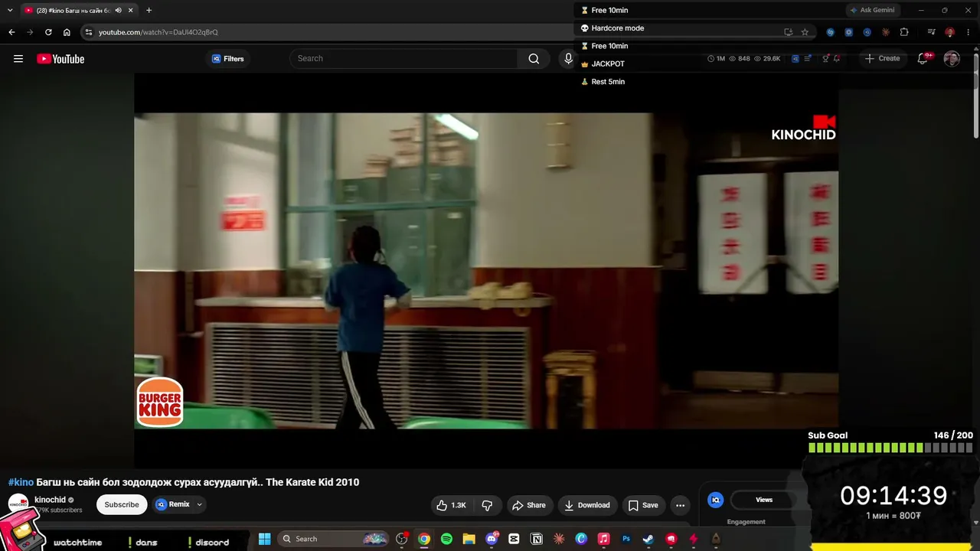
Task: Open the account avatar menu
Action: (952, 59)
